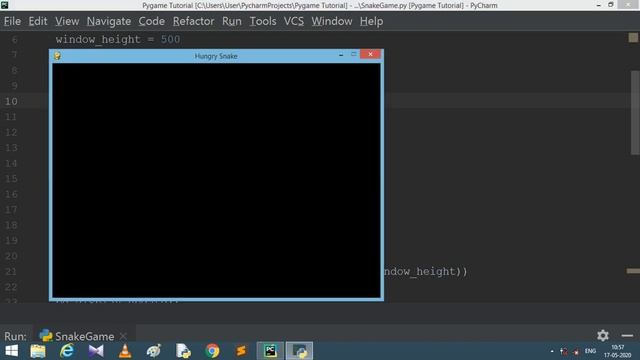The image size is (640, 360).
Task: Minimize the PyCharm window
Action: 598,5
